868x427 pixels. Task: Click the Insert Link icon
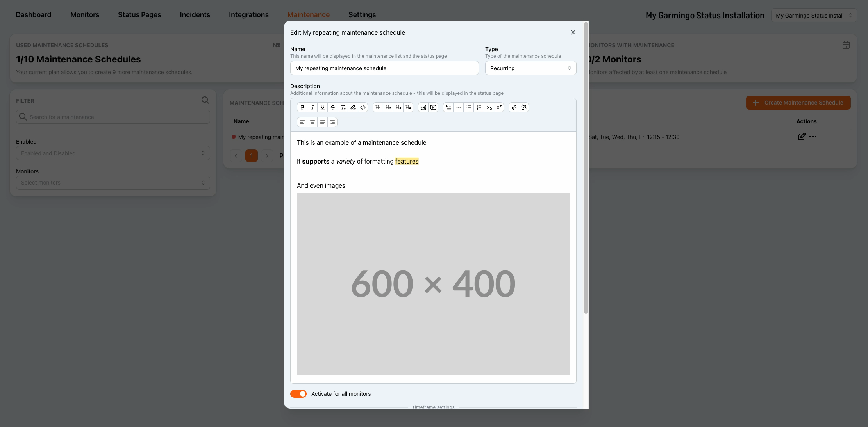(514, 107)
